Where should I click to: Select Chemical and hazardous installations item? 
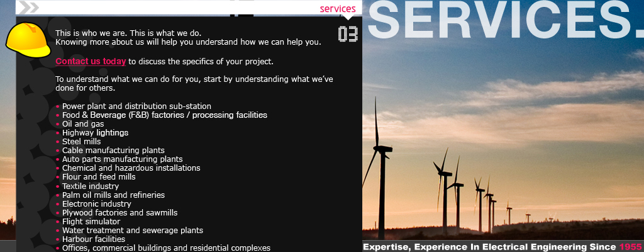click(131, 168)
